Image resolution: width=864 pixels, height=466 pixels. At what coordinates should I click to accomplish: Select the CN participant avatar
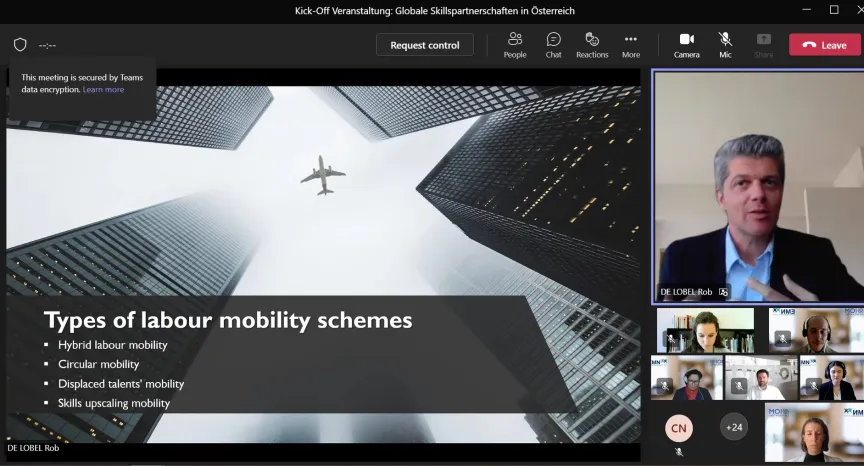pyautogui.click(x=679, y=428)
